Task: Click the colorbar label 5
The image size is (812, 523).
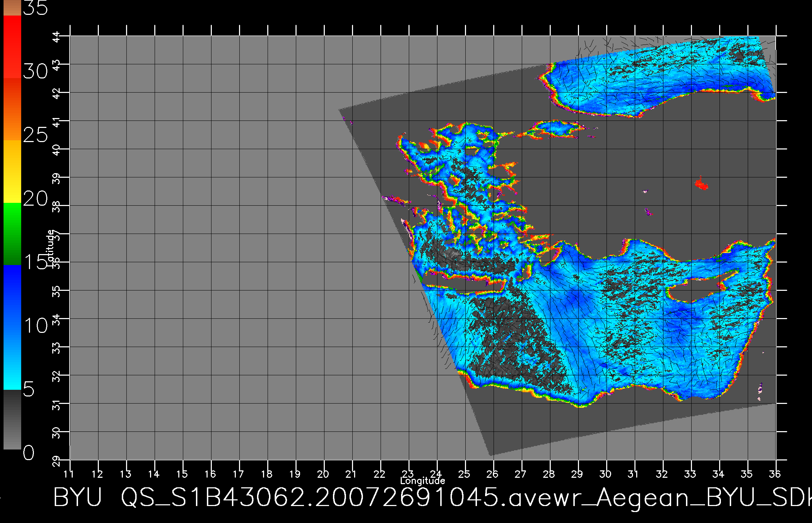Action: tap(29, 389)
